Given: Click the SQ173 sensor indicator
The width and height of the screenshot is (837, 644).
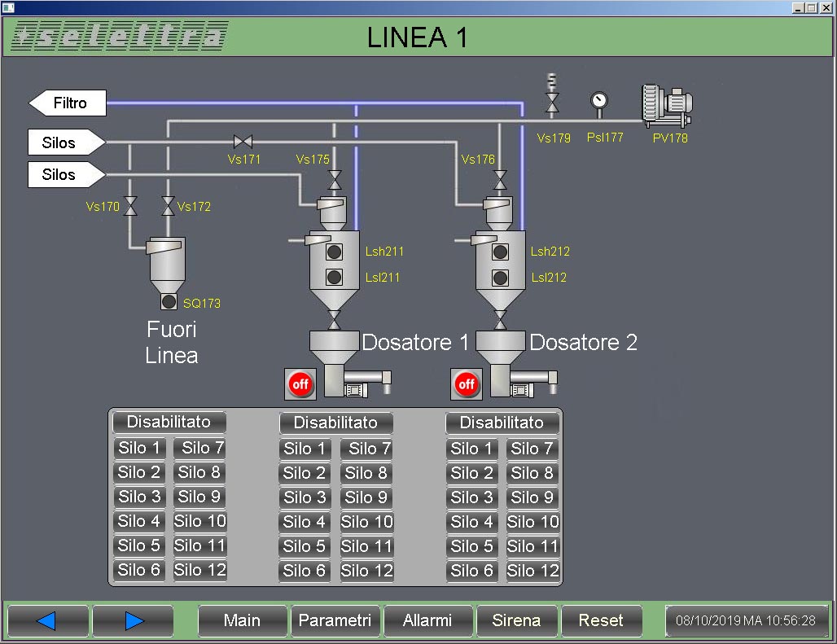Looking at the screenshot, I should [x=169, y=301].
